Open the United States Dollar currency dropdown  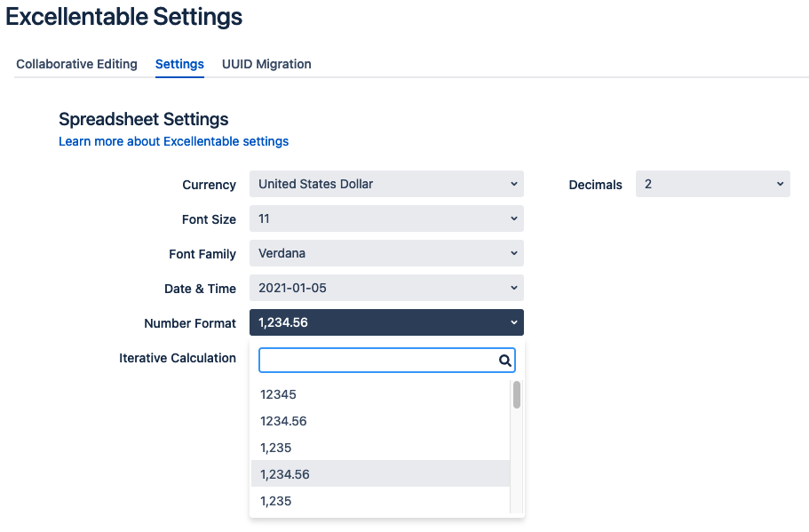click(x=386, y=184)
